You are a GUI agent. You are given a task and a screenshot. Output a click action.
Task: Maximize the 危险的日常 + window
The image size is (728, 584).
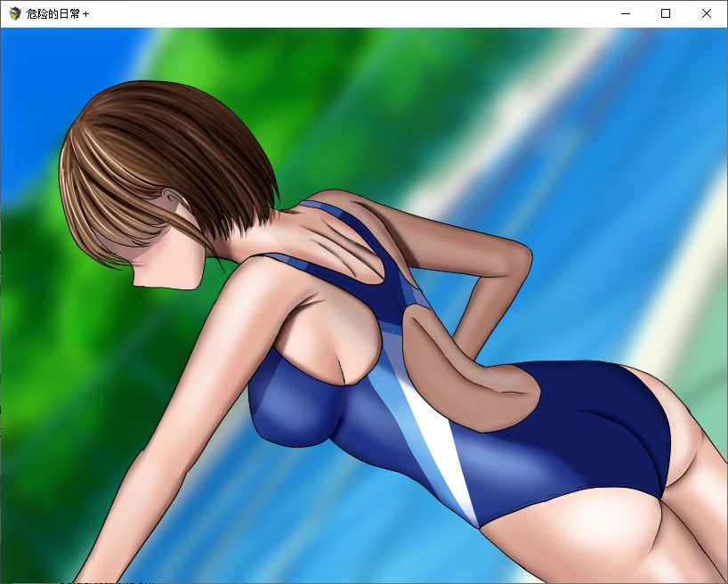[x=666, y=13]
